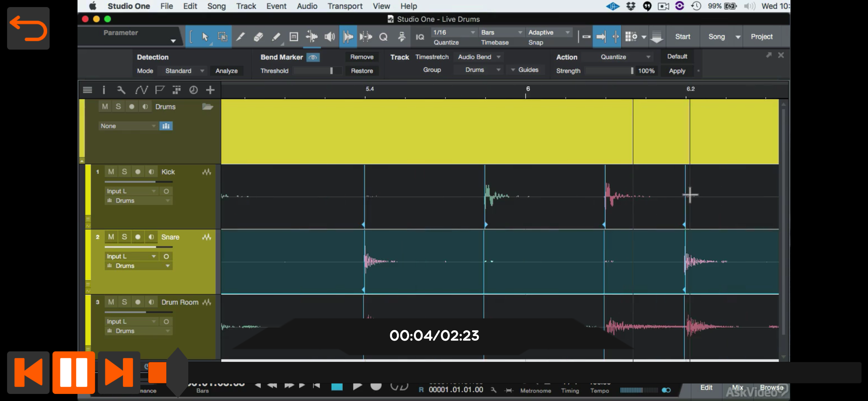Viewport: 868px width, 401px height.
Task: Click Remove bend markers button
Action: pos(362,57)
